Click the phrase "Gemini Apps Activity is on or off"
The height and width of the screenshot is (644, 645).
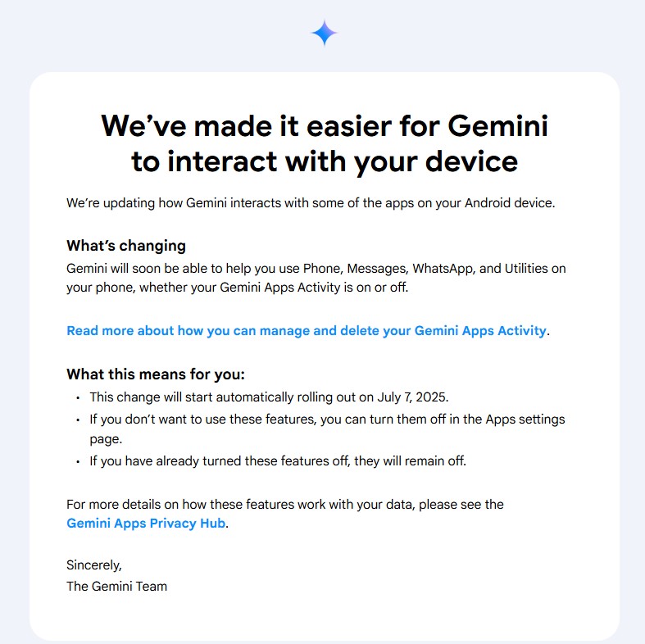(x=314, y=288)
